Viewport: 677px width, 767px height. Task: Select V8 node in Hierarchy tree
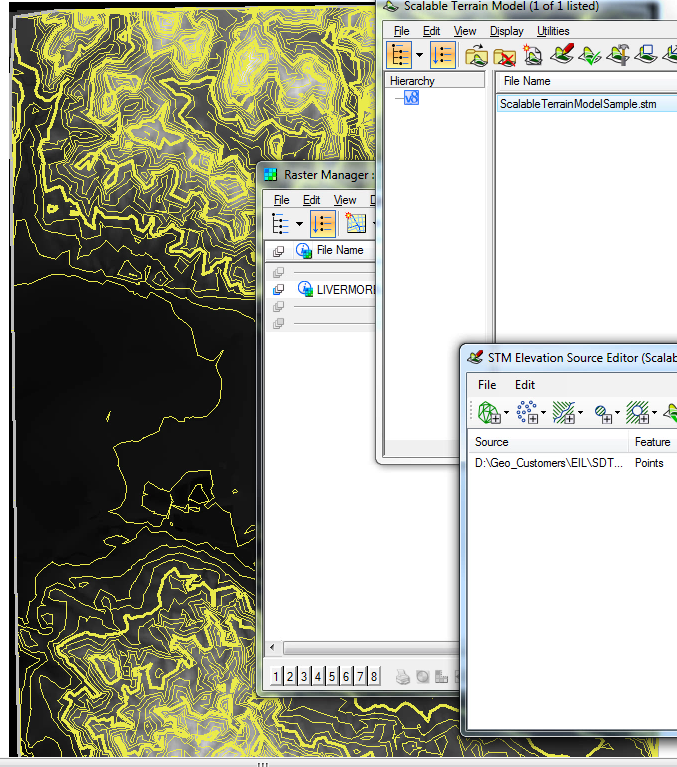(x=411, y=97)
